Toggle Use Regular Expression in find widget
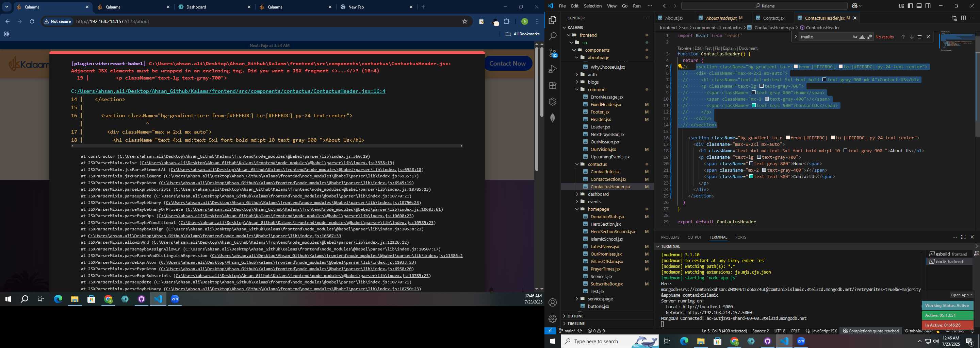The width and height of the screenshot is (980, 348). 870,37
